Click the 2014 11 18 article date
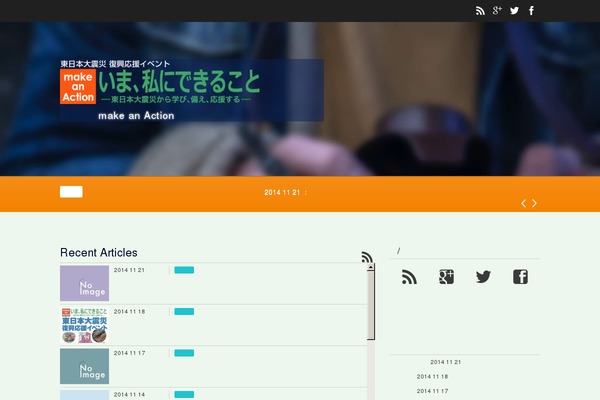This screenshot has height=400, width=600. [129, 312]
